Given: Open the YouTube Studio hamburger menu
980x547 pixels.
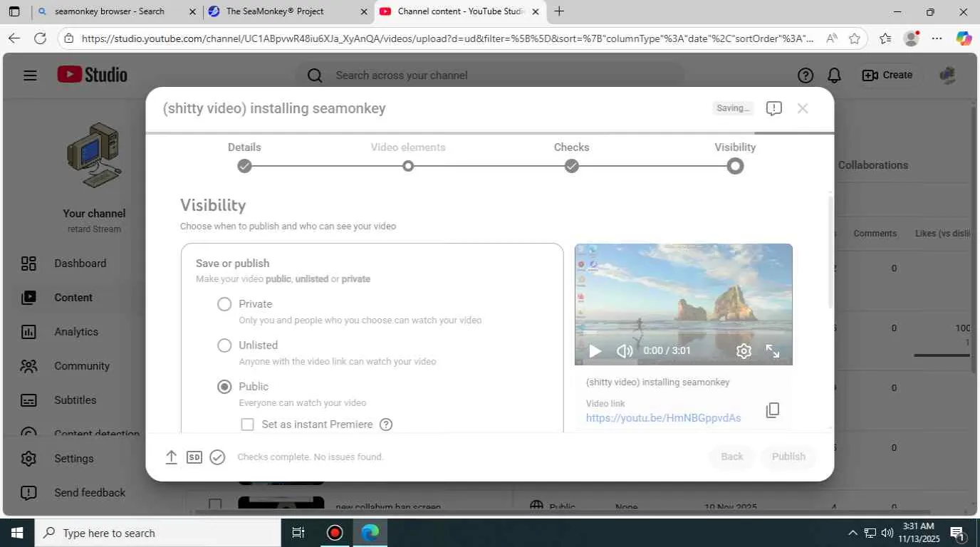Looking at the screenshot, I should pos(30,75).
